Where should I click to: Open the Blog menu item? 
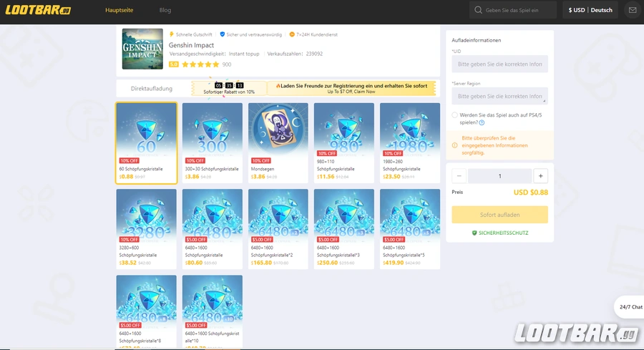165,11
